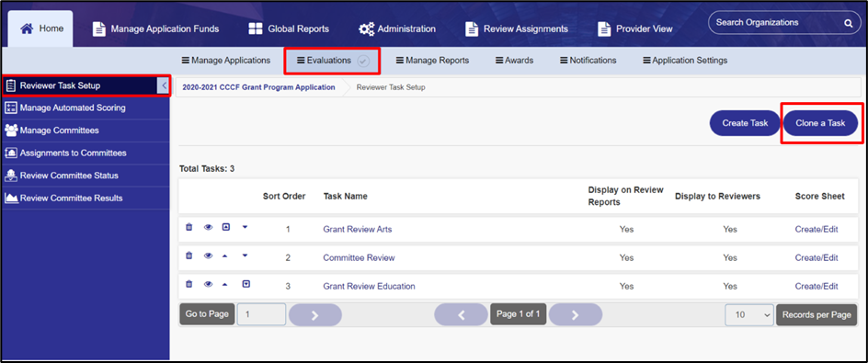This screenshot has height=363, width=868.
Task: Open the Review Assignments tab
Action: 517,28
